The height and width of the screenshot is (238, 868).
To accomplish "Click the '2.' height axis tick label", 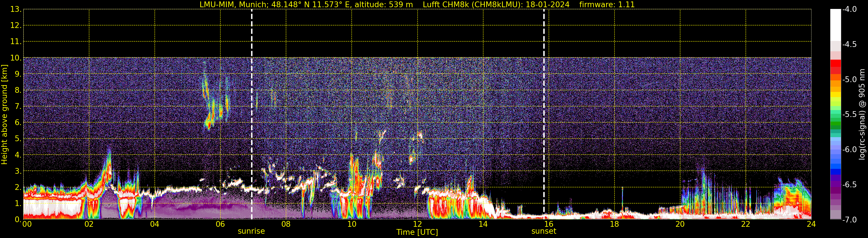I will click(18, 187).
